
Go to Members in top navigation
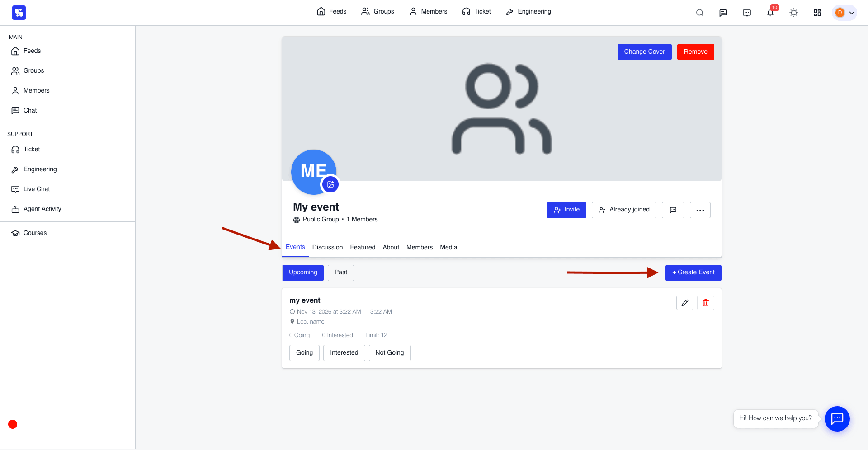[x=428, y=12]
